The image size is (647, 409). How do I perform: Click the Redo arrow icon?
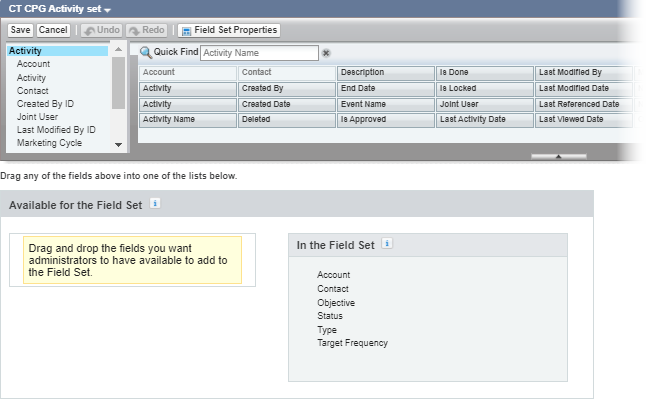[x=133, y=30]
